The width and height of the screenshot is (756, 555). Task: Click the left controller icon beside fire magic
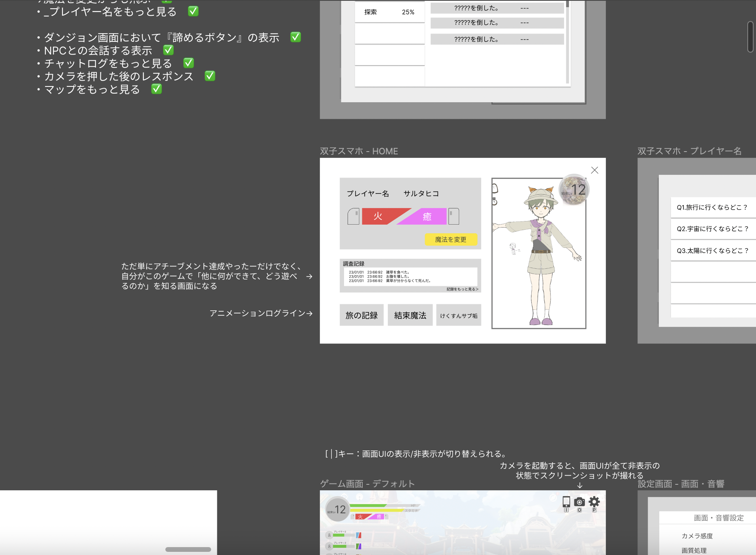[x=353, y=216]
